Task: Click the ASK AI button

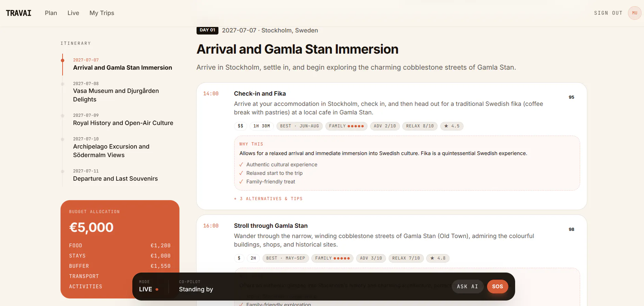Action: pyautogui.click(x=467, y=287)
